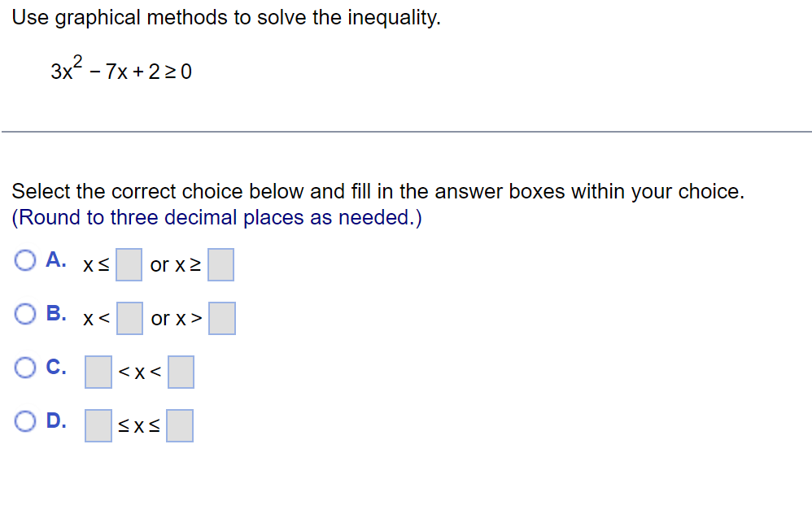The image size is (812, 527).
Task: Select radio button for choice C
Action: (25, 366)
